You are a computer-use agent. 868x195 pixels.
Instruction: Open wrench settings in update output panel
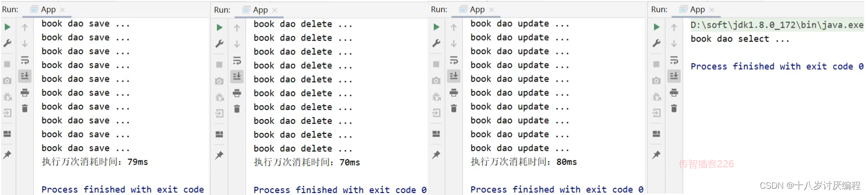pyautogui.click(x=436, y=43)
